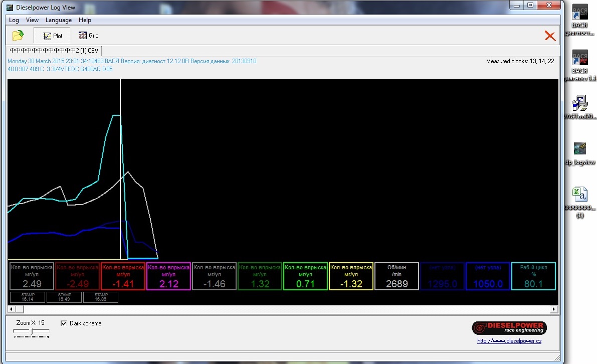Toggle the Об/мин 2689 channel box

(x=396, y=276)
